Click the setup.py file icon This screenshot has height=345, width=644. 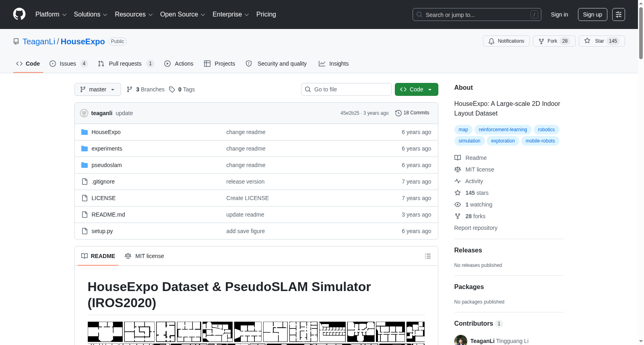tap(85, 231)
